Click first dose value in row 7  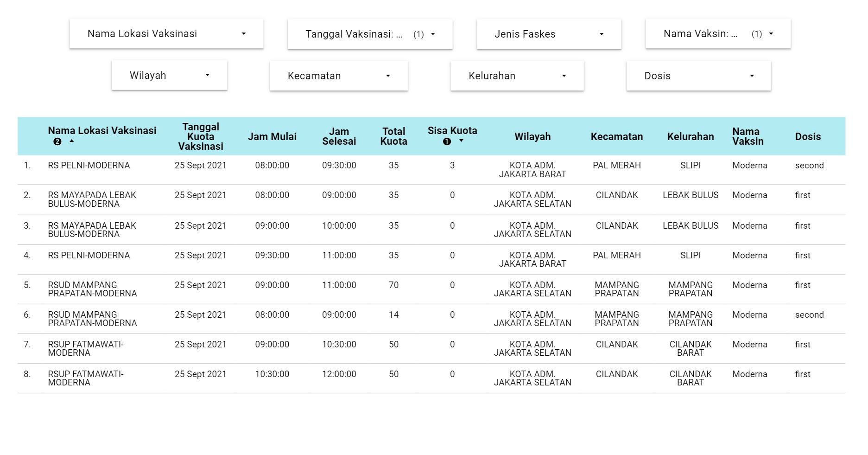803,345
